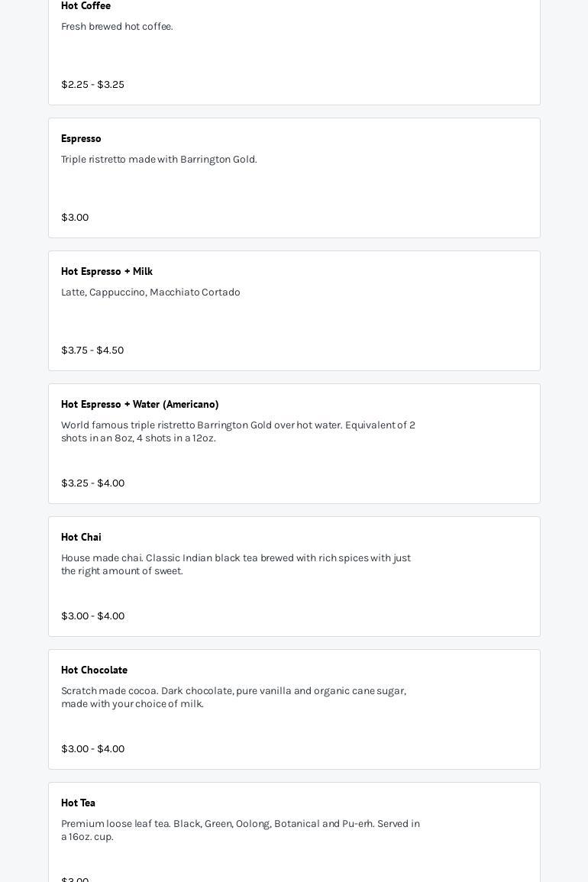Select the Hot Tea item title
This screenshot has height=882, width=588.
[x=78, y=803]
